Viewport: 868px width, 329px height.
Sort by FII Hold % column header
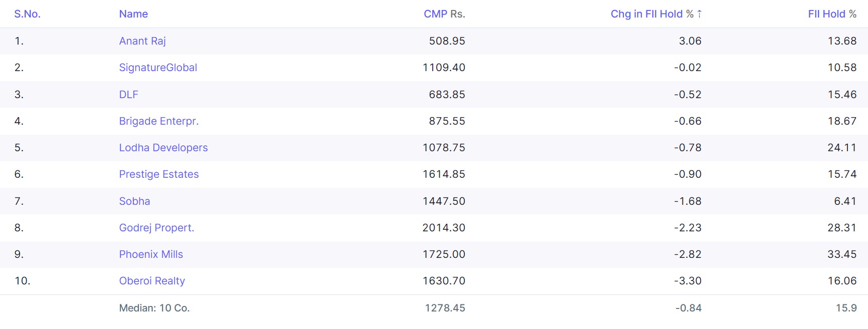(x=832, y=14)
